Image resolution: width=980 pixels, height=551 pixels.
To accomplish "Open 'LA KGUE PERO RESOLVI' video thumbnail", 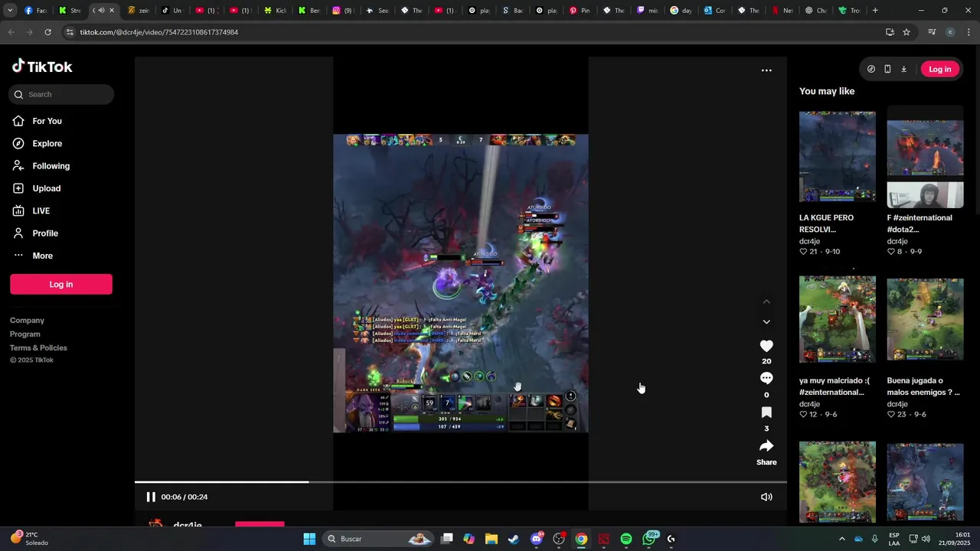I will [838, 156].
